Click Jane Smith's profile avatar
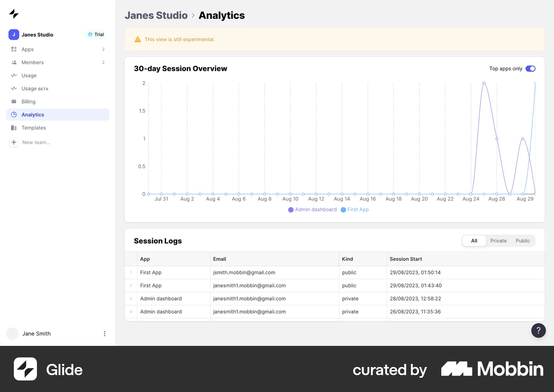 (12, 334)
